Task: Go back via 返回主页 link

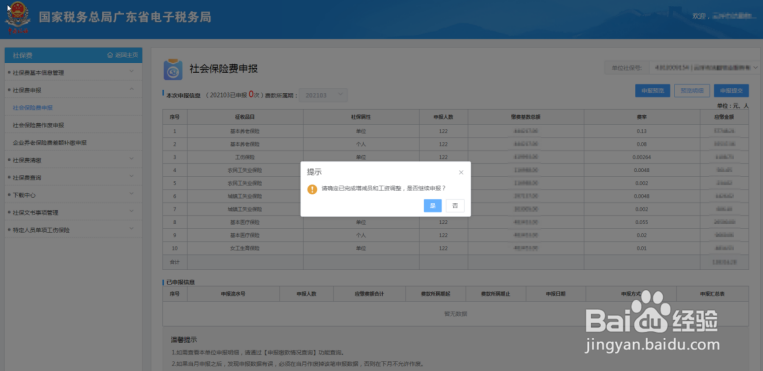Action: point(126,55)
